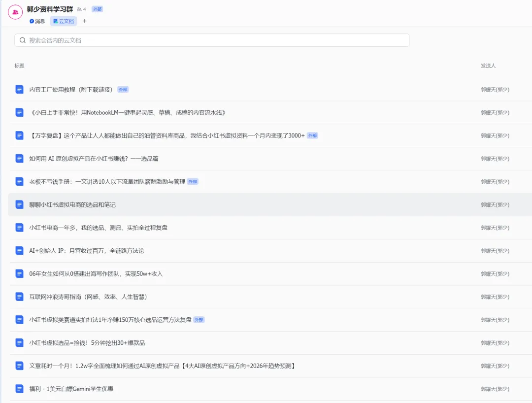Open 06年女生如何从0搭建出海写作团队 document
Image resolution: width=532 pixels, height=403 pixels.
pyautogui.click(x=96, y=273)
